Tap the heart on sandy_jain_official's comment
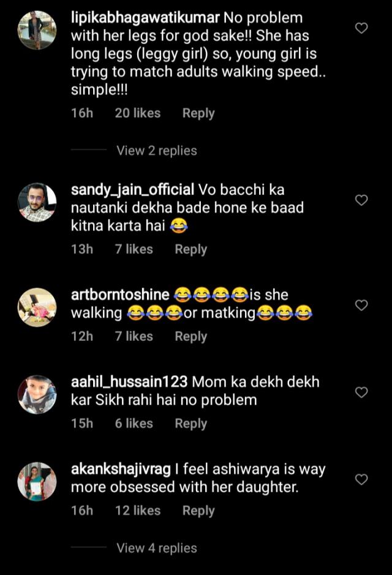Viewport: 392px width, 575px height. tap(361, 200)
